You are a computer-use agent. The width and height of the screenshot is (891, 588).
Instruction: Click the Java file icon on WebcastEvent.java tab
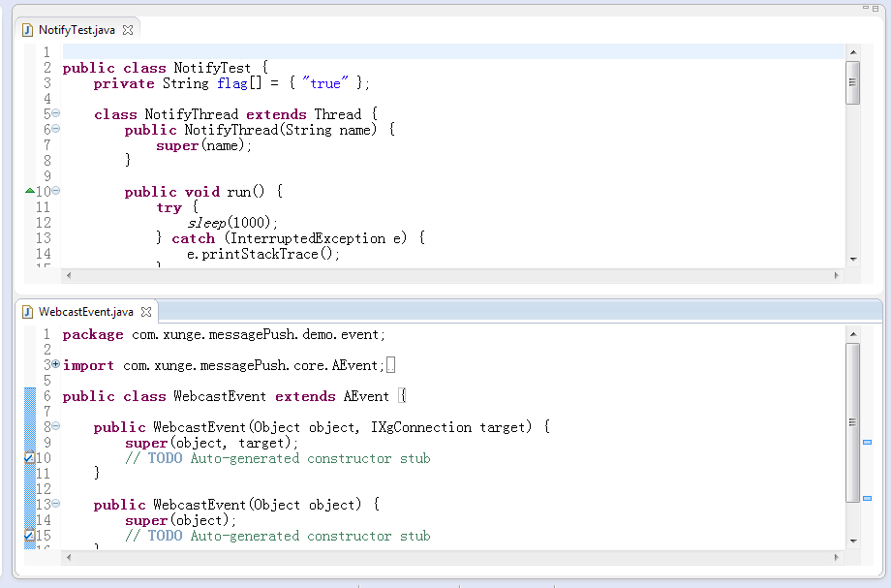[27, 312]
